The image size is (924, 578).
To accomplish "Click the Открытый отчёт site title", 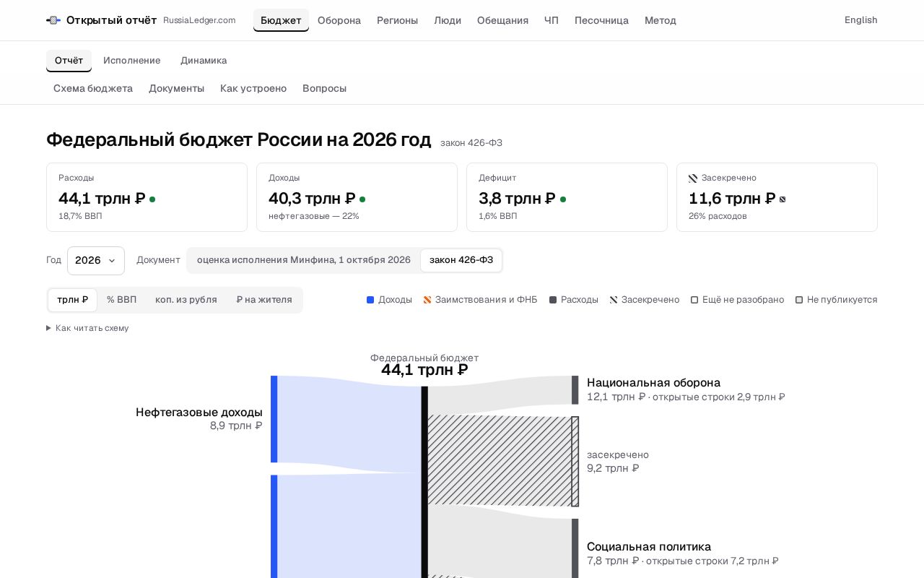I will pos(112,20).
